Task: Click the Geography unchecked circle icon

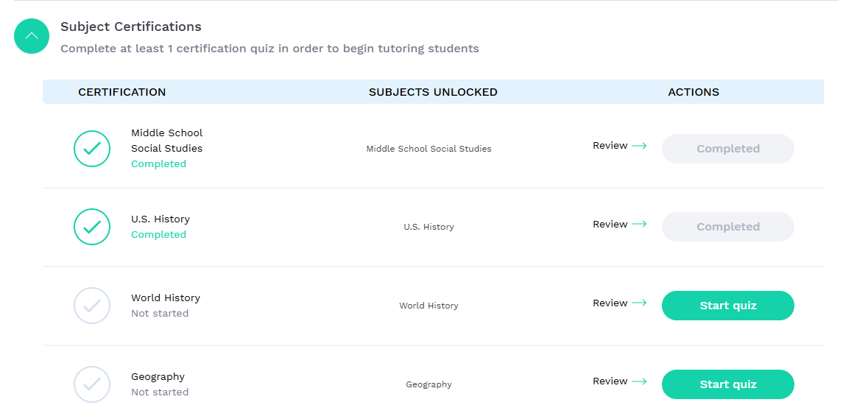Action: 92,384
